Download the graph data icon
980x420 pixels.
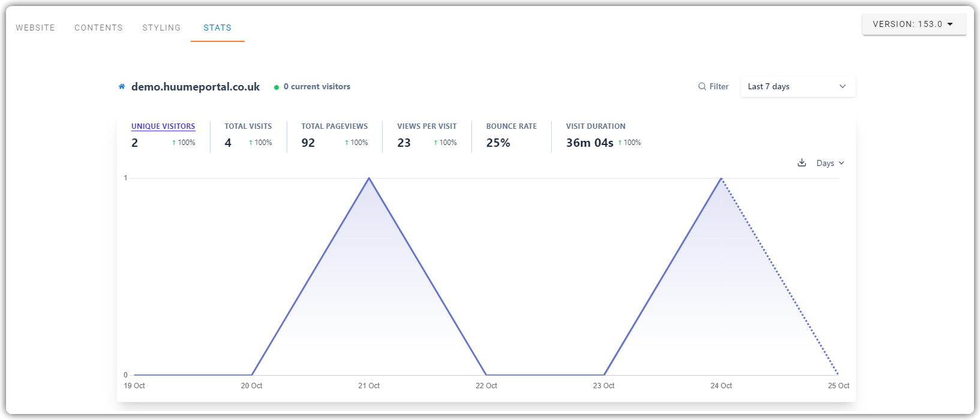coord(802,163)
